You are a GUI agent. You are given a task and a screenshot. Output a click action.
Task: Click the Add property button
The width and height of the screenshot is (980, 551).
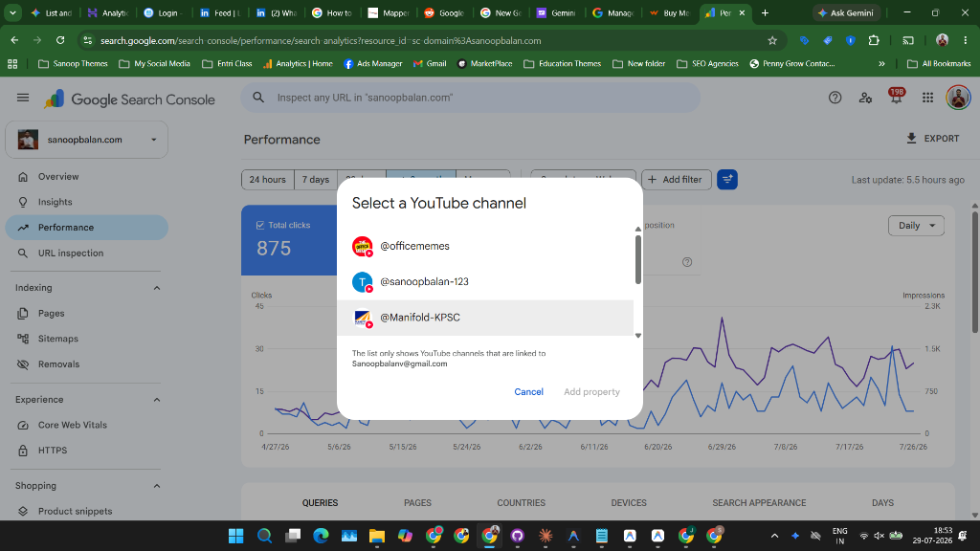(x=591, y=391)
